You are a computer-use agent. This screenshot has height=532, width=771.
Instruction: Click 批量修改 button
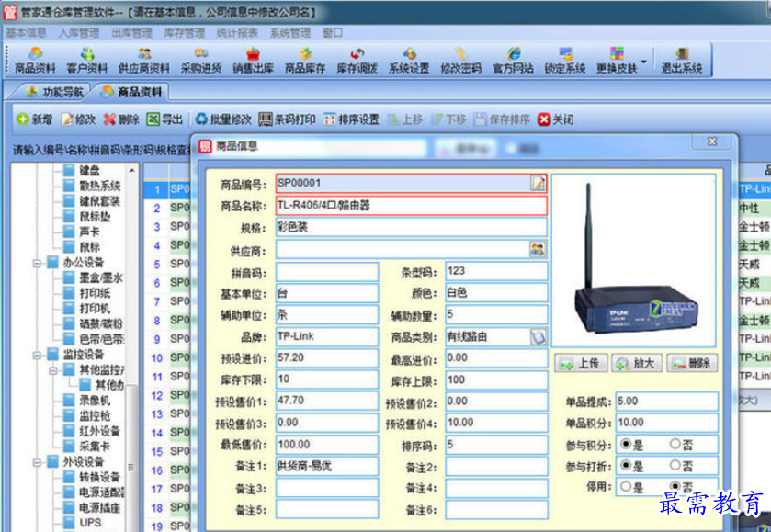pyautogui.click(x=223, y=119)
